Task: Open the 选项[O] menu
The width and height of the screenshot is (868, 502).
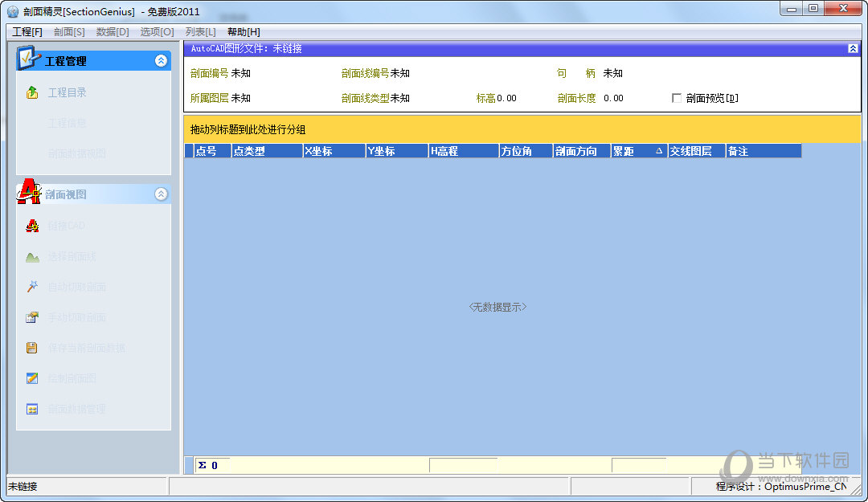Action: 157,32
